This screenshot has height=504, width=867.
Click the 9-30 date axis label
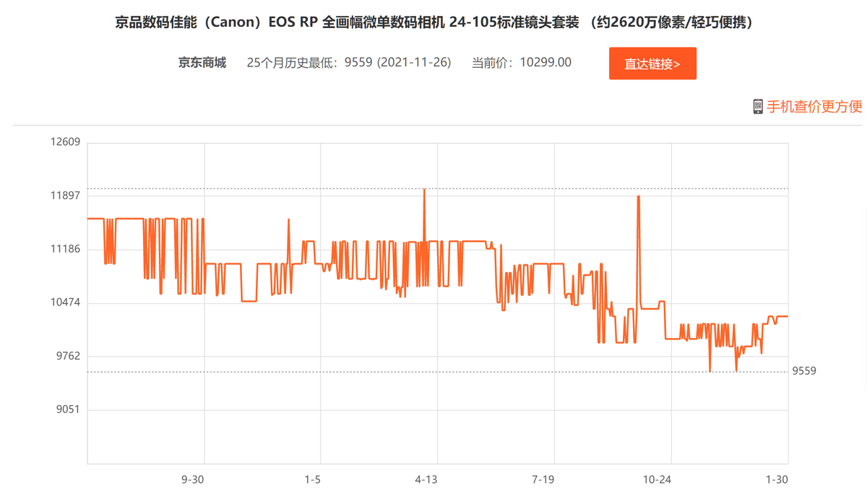coord(193,479)
